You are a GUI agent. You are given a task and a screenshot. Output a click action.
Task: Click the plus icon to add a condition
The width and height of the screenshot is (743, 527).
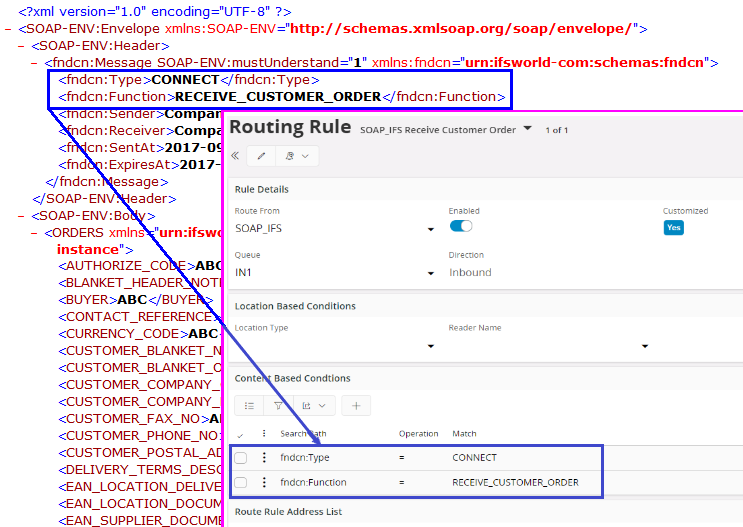click(356, 405)
